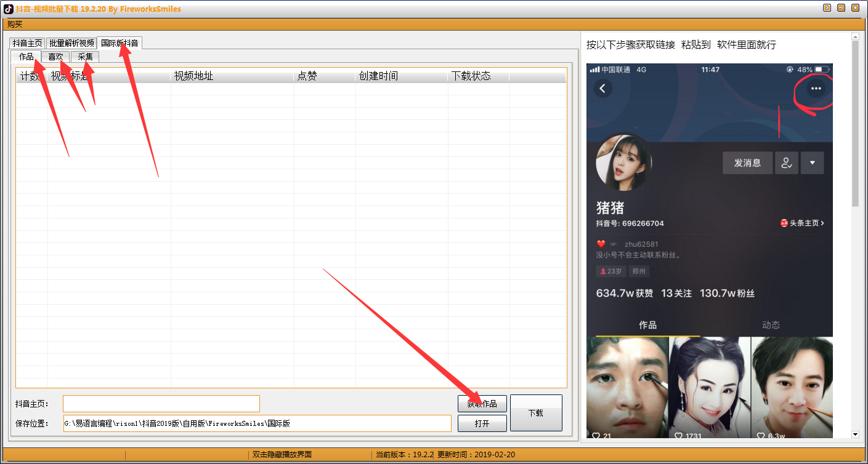
Task: Click the 抖音主页 input field
Action: click(x=161, y=404)
